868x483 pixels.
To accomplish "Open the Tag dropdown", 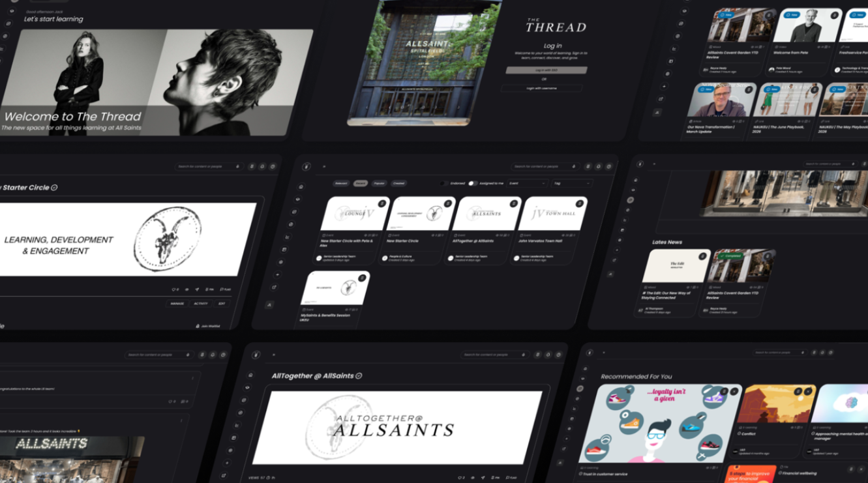I will 573,183.
